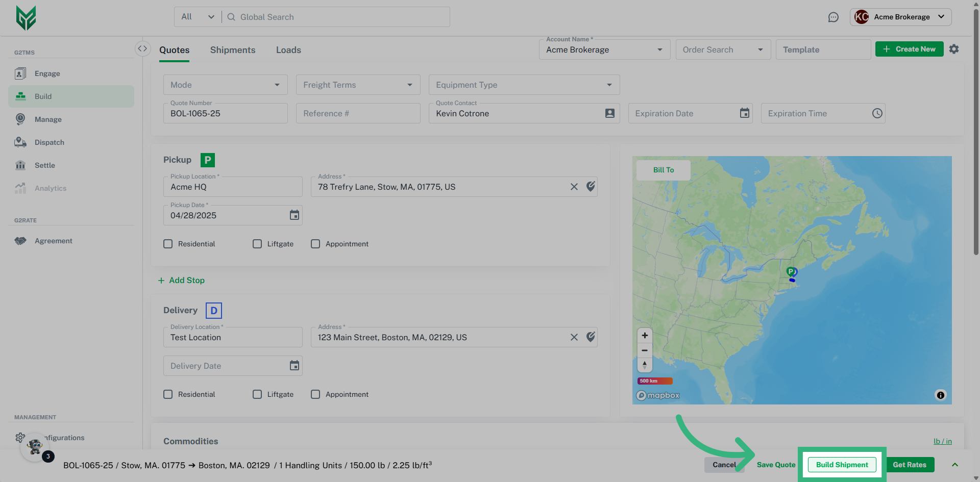980x482 pixels.
Task: Click the Reference # input field
Action: pyautogui.click(x=358, y=113)
